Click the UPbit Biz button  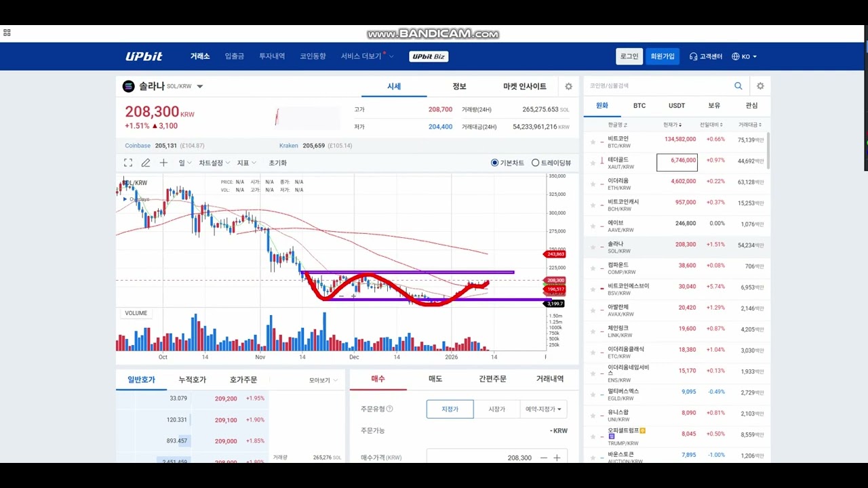[x=429, y=56]
